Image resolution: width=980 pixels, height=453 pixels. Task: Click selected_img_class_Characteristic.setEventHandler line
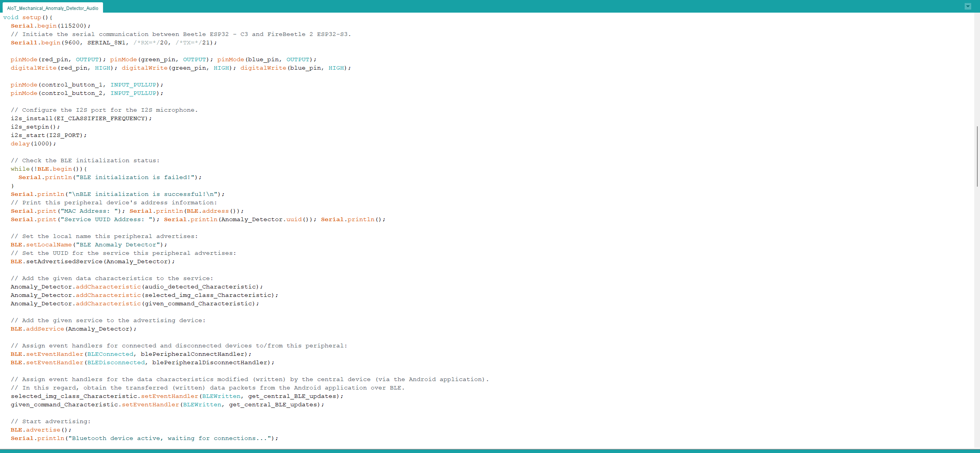177,396
